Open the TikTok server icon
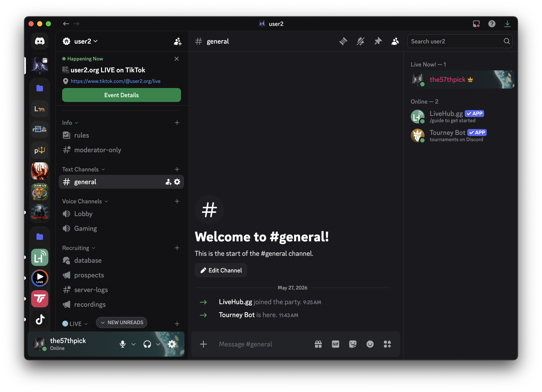Screen dimensions: 542x392 (x=40, y=319)
